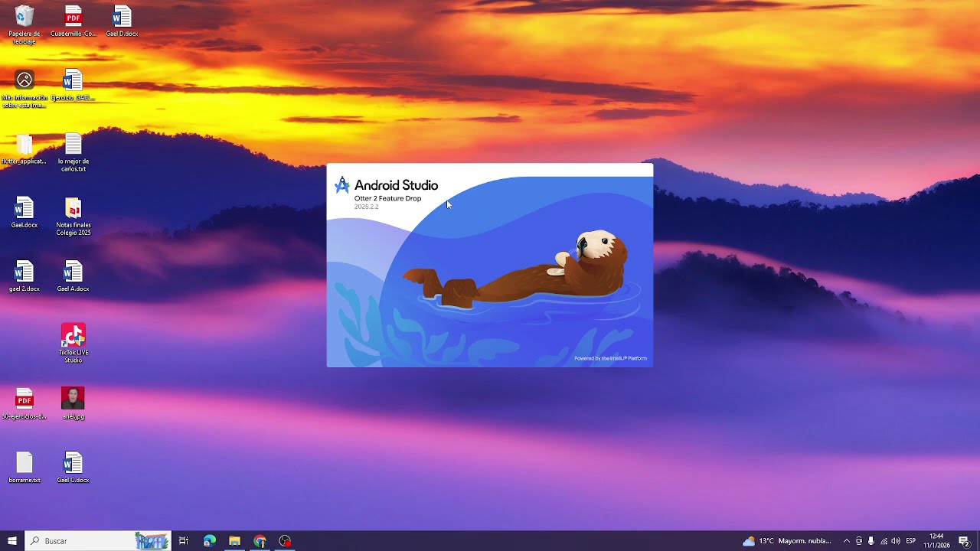
Task: Switch to OBS Studio in the taskbar
Action: point(286,541)
